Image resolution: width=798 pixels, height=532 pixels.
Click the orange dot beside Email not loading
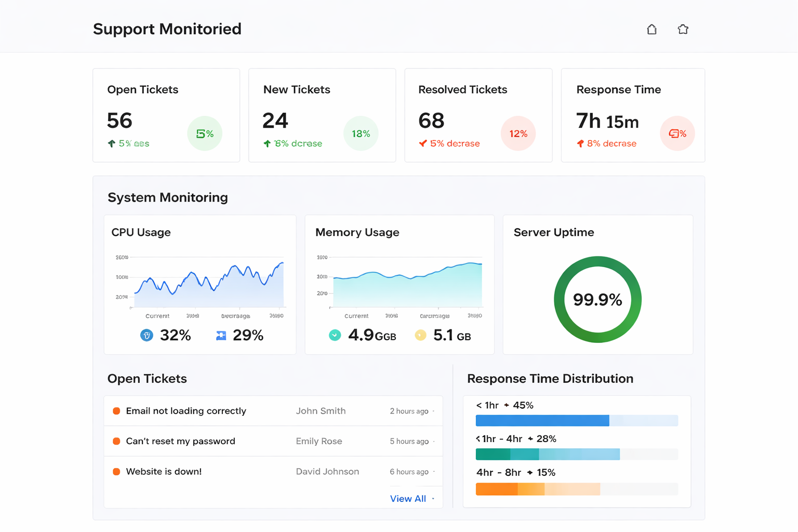[116, 411]
